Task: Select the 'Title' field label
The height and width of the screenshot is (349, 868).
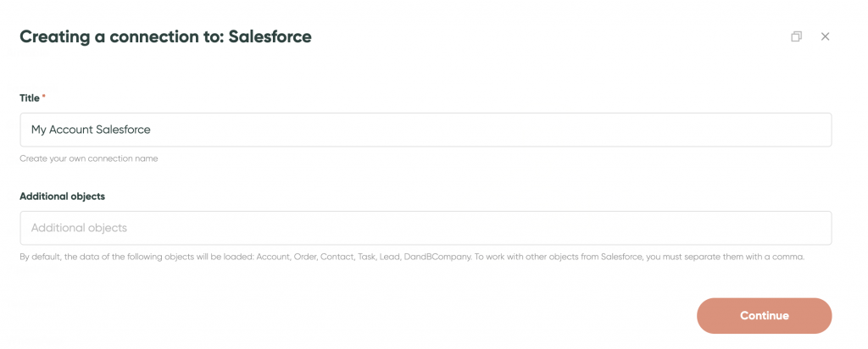Action: coord(30,98)
